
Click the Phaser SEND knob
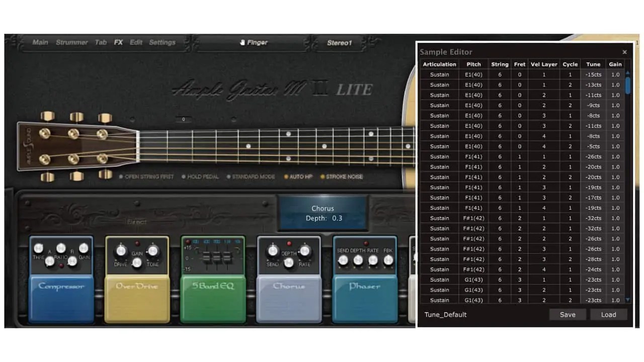[343, 260]
